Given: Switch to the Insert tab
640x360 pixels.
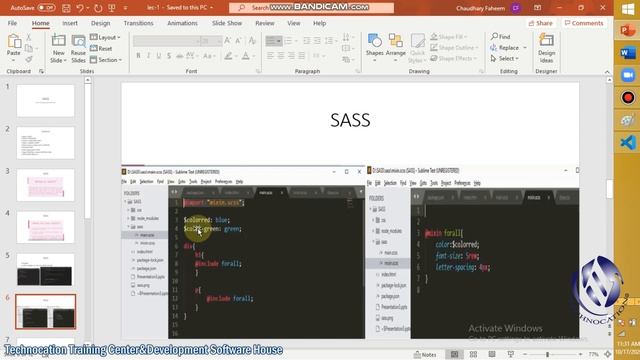Looking at the screenshot, I should [x=70, y=23].
